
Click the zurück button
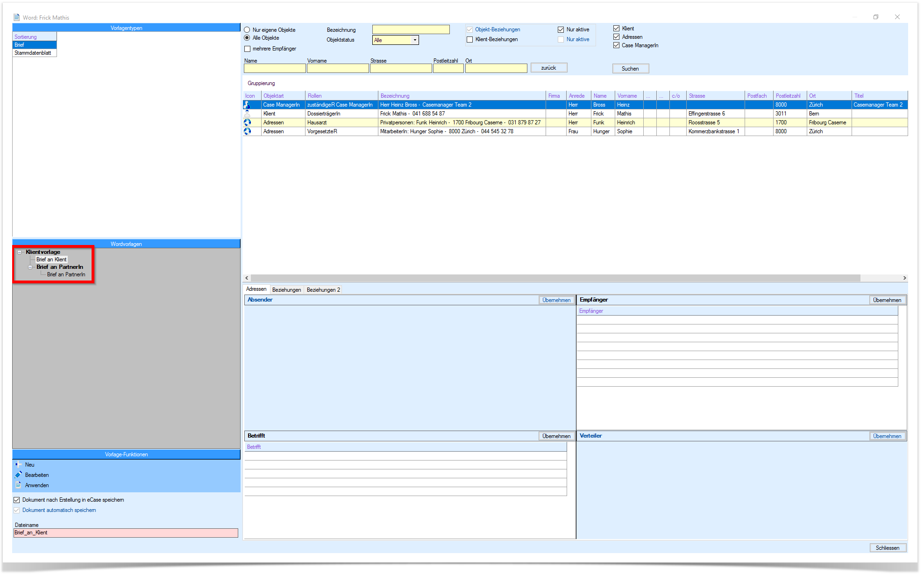click(x=549, y=68)
